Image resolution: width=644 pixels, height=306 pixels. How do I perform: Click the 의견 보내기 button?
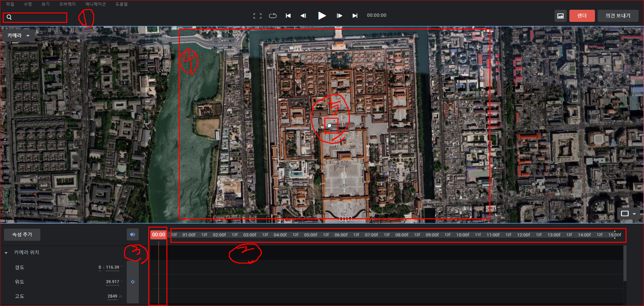618,16
